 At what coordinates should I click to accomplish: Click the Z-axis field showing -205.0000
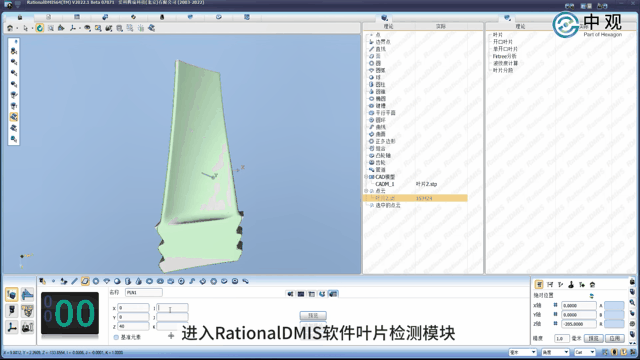click(579, 324)
